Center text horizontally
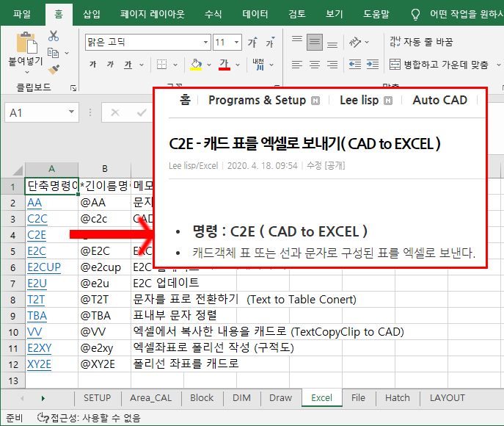The width and height of the screenshot is (504, 426). tap(315, 65)
